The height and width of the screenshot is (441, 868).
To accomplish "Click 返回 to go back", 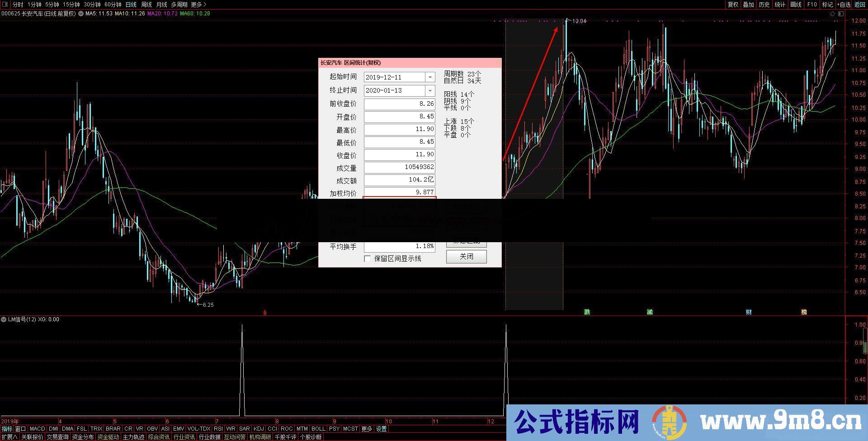I will coord(859,5).
